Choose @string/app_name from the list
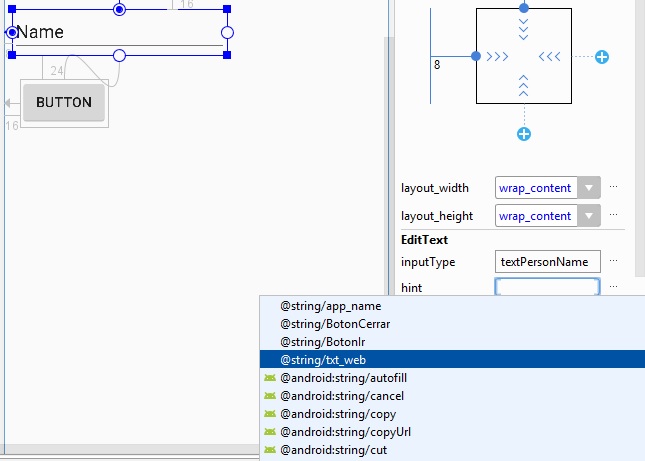The height and width of the screenshot is (461, 645). coord(332,306)
